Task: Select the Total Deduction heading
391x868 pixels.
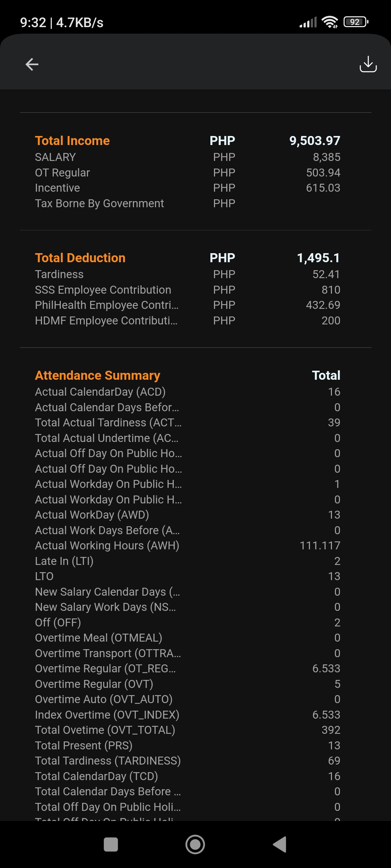Action: pos(80,258)
